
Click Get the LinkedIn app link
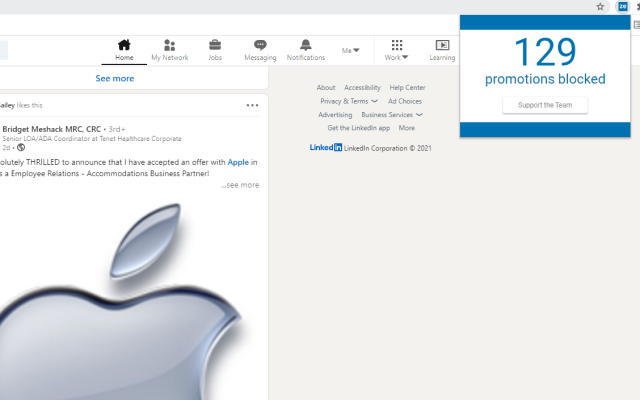coord(359,128)
